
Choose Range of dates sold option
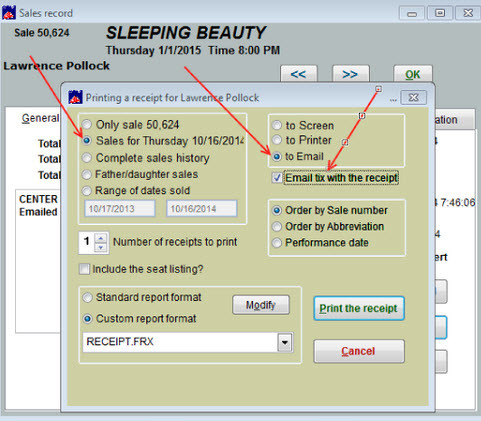tap(87, 191)
